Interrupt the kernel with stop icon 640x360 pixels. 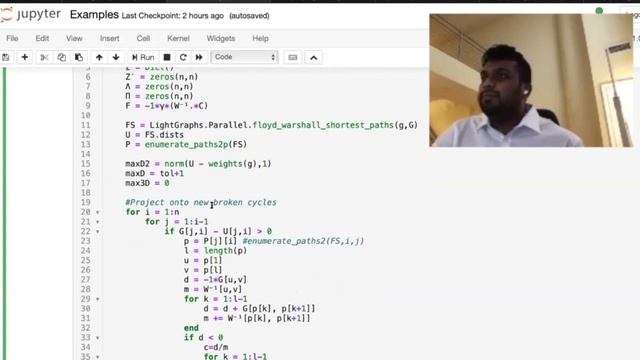pos(167,58)
